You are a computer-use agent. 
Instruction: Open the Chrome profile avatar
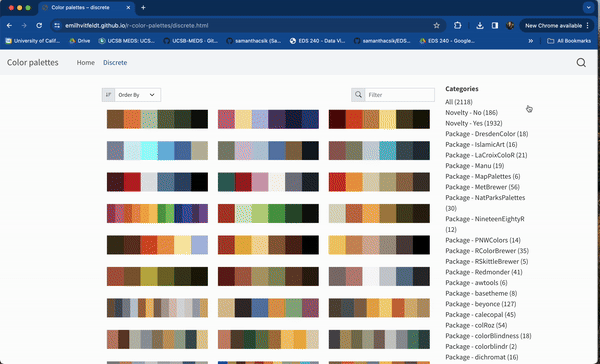(510, 26)
